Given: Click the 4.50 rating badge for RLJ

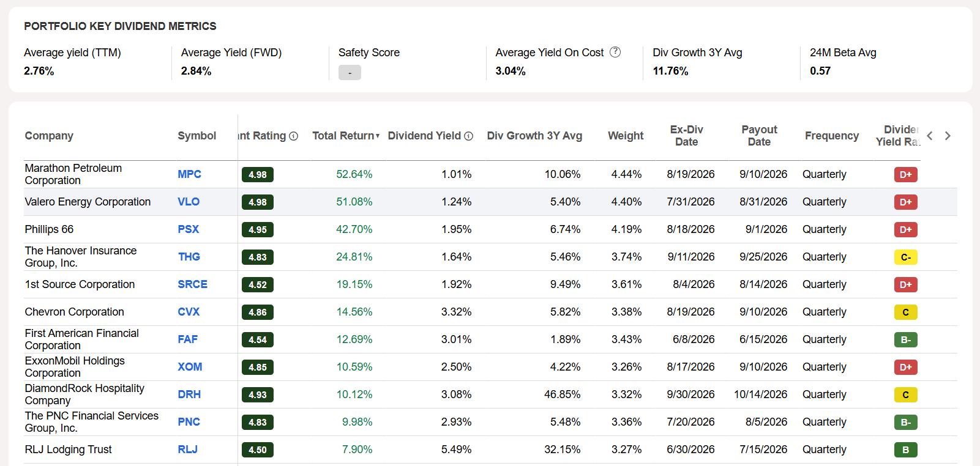Looking at the screenshot, I should [258, 449].
